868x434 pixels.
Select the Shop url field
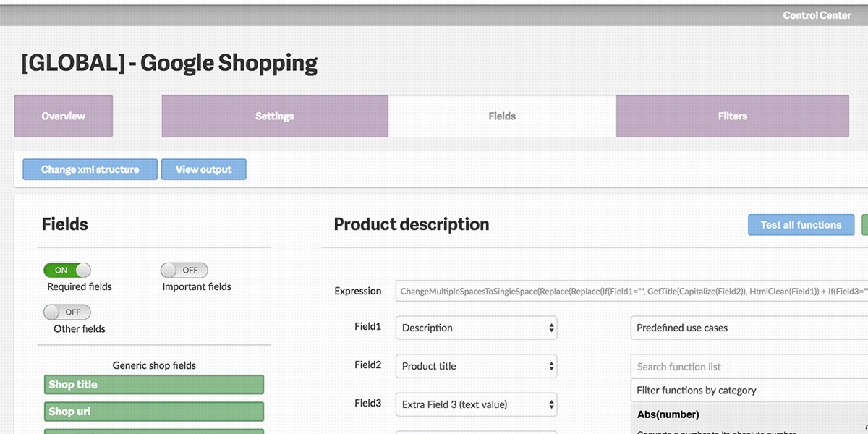[154, 412]
